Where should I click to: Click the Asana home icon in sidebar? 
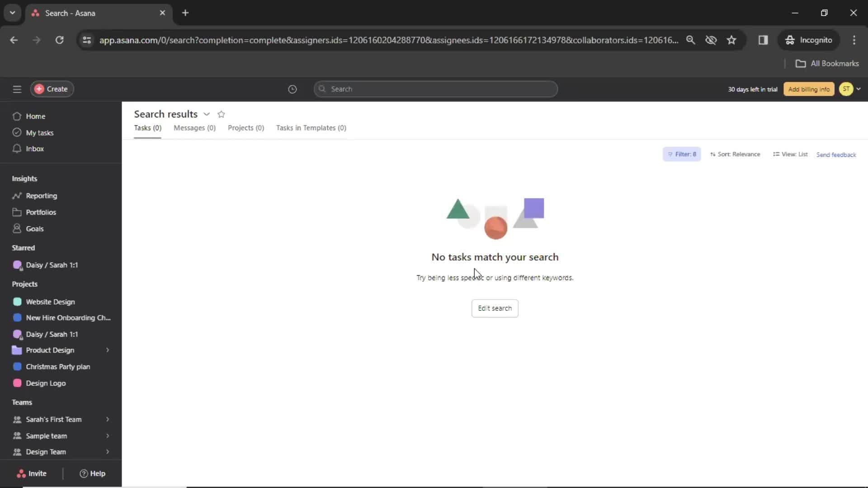17,116
